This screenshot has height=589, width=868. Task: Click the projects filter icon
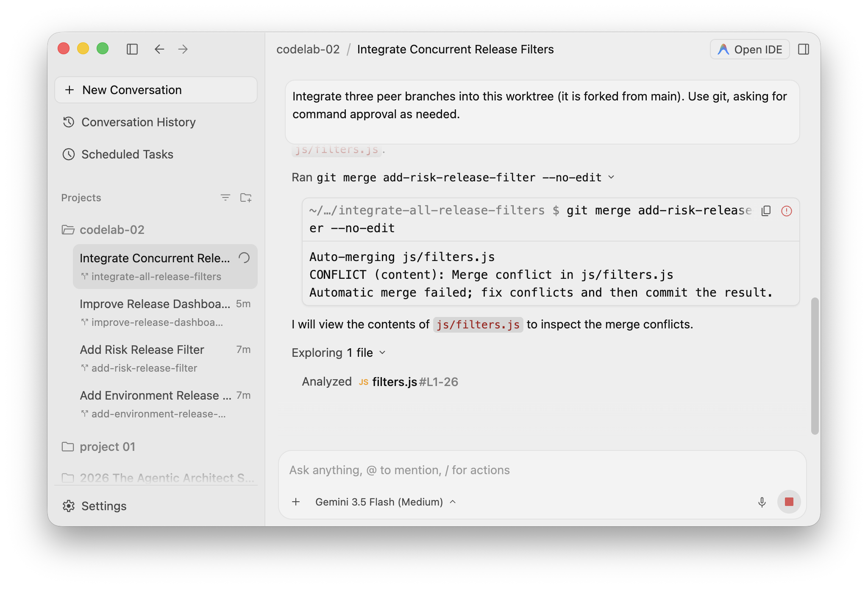point(225,197)
